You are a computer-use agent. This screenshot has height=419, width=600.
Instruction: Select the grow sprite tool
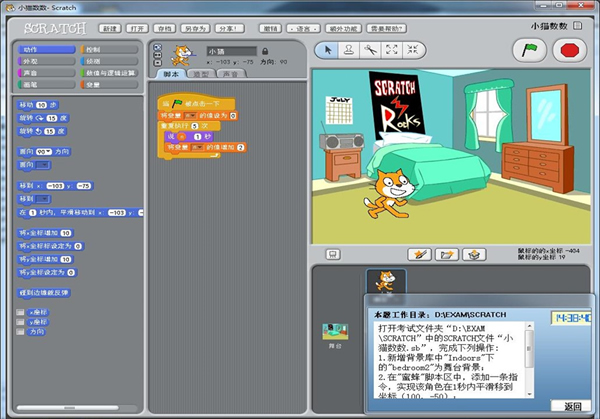click(x=391, y=49)
